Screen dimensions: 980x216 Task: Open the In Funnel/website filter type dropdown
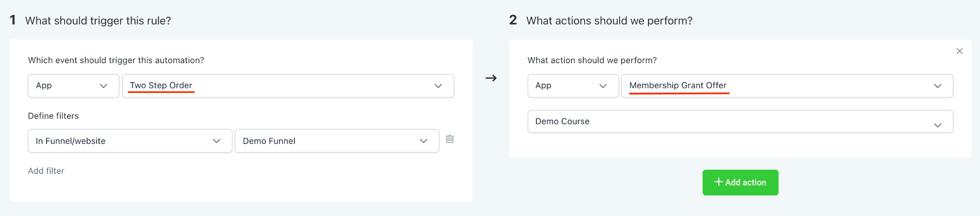130,141
